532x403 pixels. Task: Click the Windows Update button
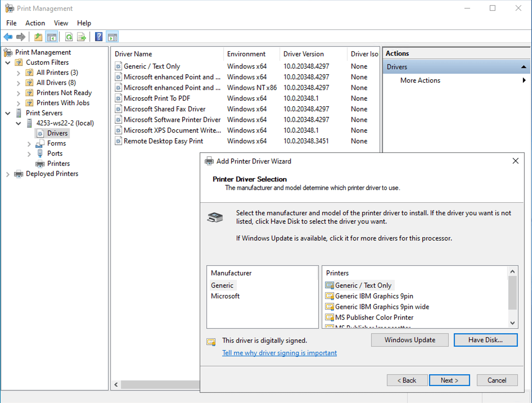coord(409,340)
